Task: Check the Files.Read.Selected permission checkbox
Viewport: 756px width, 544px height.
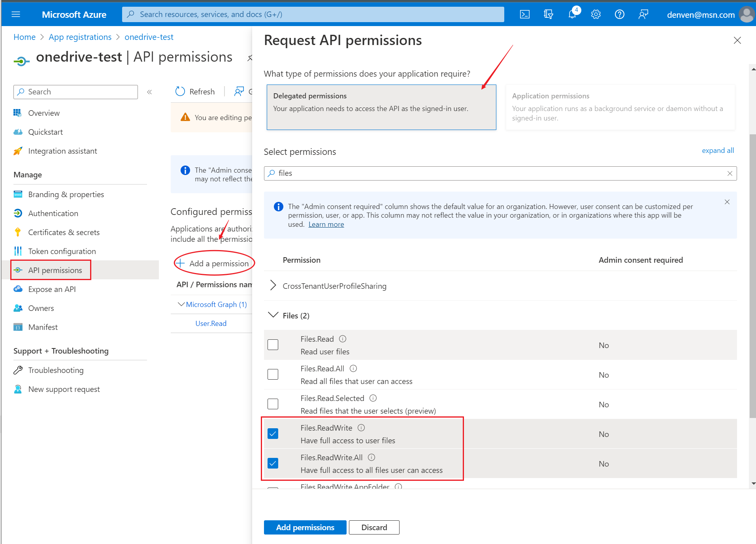Action: pos(273,404)
